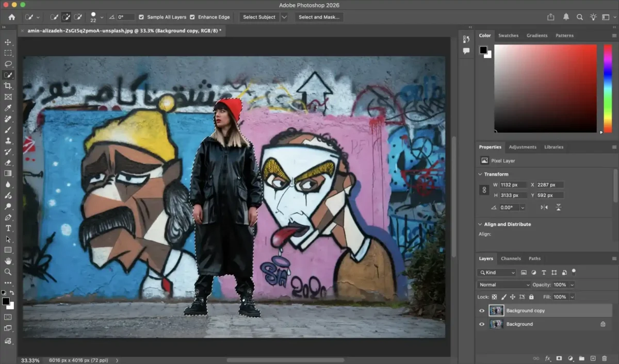Delete layer using the trash icon
This screenshot has width=619, height=364.
tap(605, 358)
